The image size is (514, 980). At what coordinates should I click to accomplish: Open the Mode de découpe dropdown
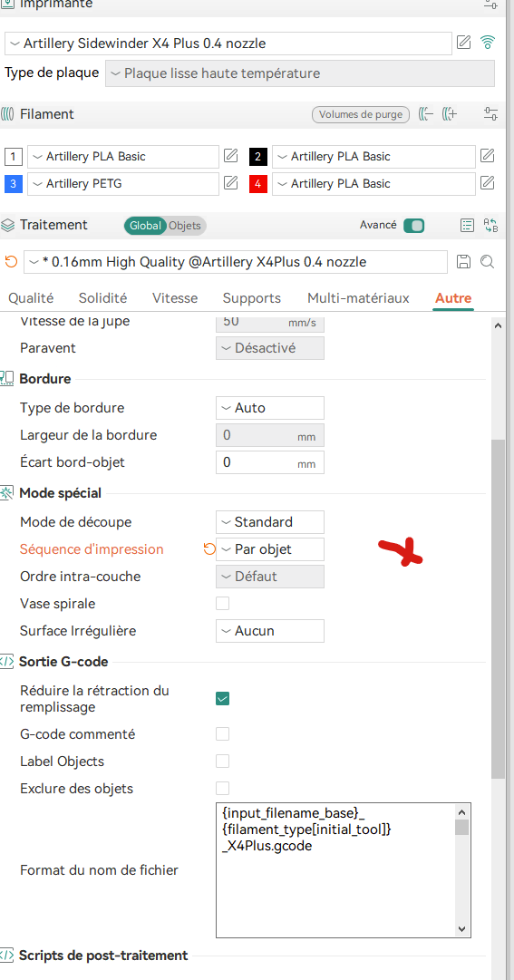270,522
